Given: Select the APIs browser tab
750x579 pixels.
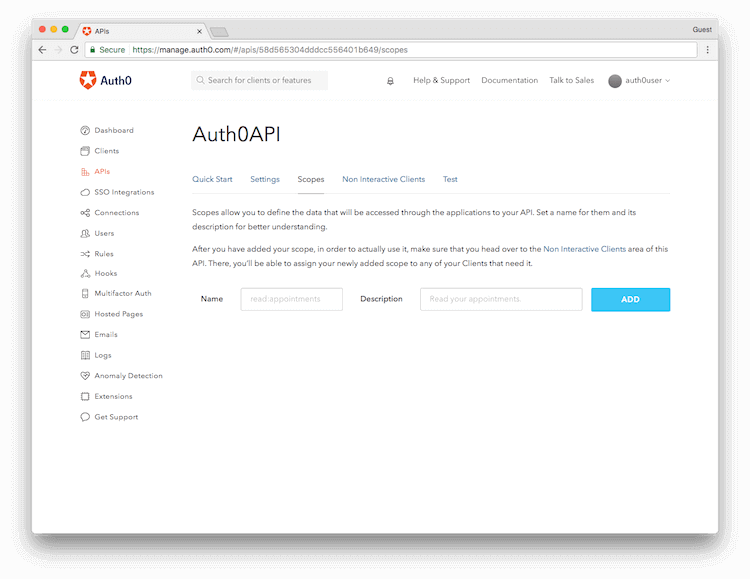Looking at the screenshot, I should coord(143,32).
